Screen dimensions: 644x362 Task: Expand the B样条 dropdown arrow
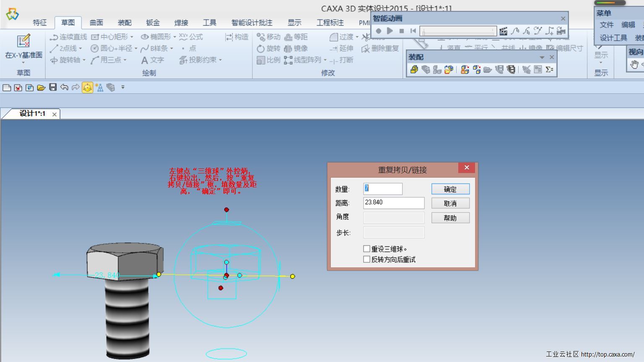[x=172, y=49]
